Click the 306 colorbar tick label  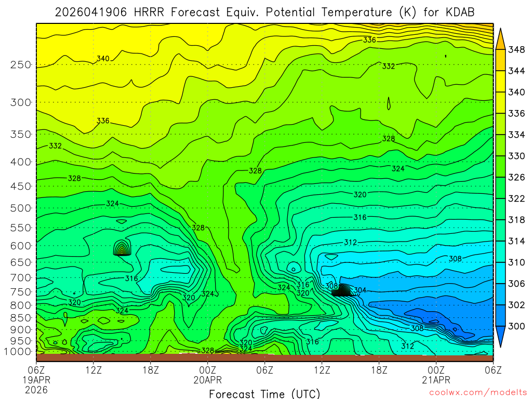point(516,284)
